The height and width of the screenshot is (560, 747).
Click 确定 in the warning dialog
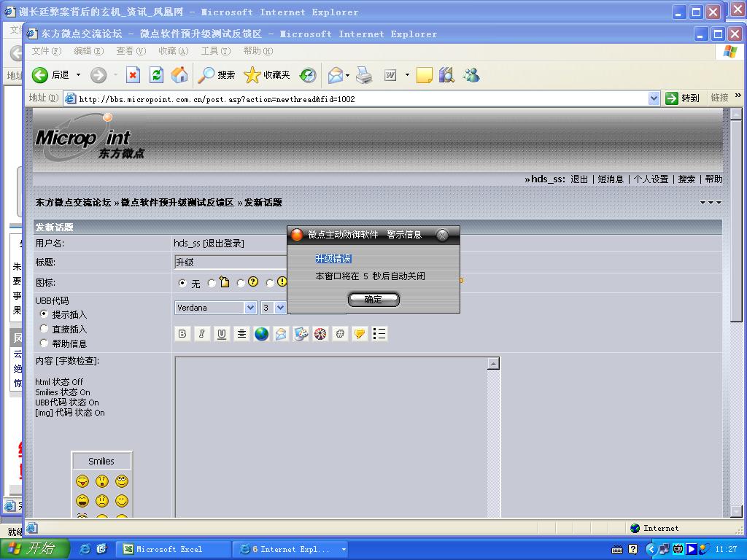click(373, 300)
